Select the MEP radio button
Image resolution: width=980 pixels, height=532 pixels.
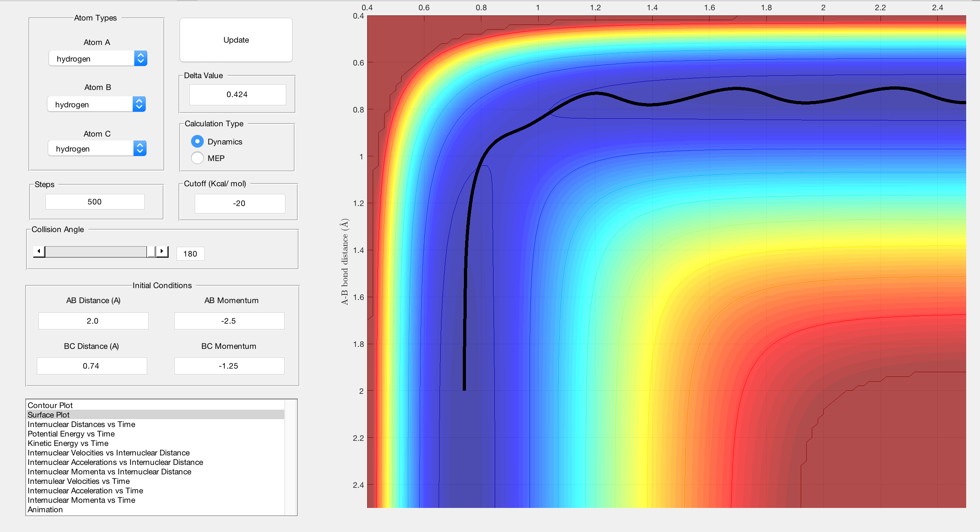(197, 158)
